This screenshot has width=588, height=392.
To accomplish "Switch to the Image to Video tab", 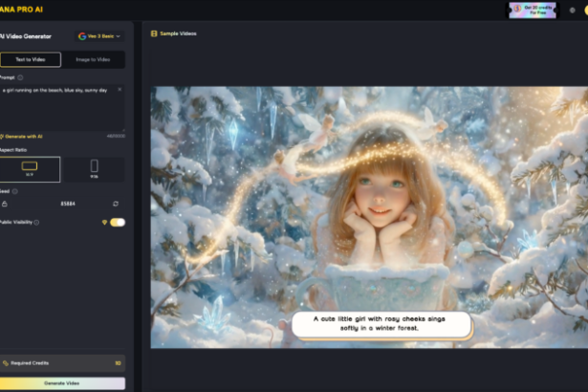I will click(x=93, y=59).
